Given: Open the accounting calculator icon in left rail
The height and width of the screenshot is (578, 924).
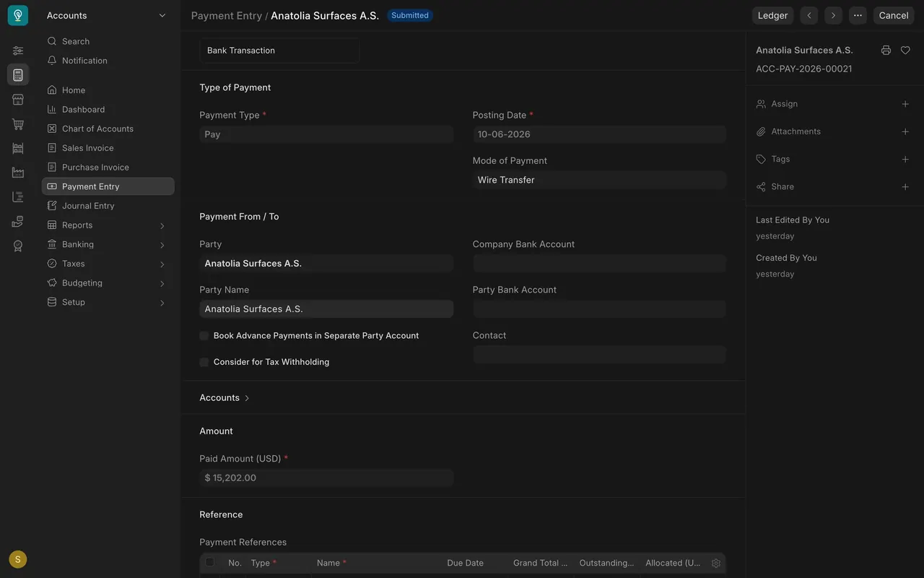Looking at the screenshot, I should click(x=18, y=75).
